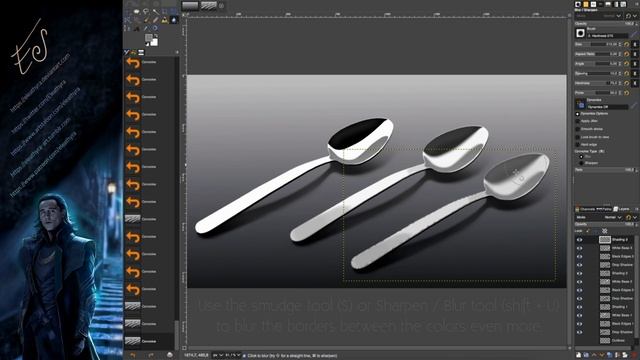Toggle link for Angle
This screenshot has height=360, width=640.
(635, 64)
